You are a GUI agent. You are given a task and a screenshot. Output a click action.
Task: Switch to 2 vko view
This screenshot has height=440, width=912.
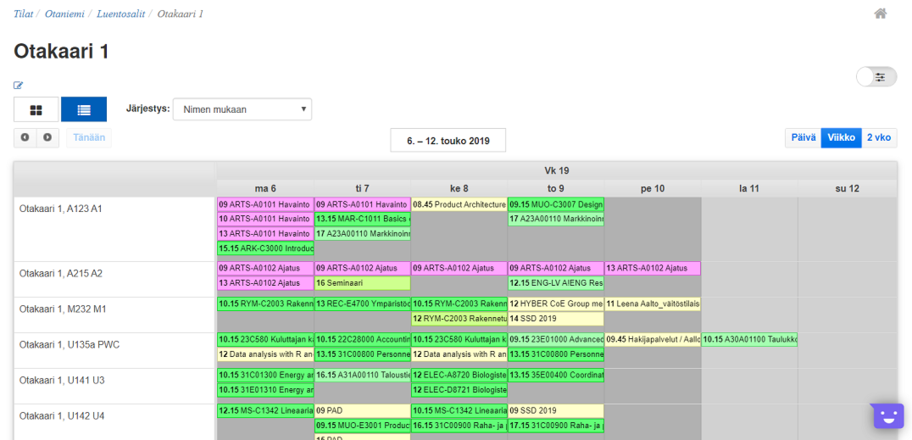(x=879, y=138)
